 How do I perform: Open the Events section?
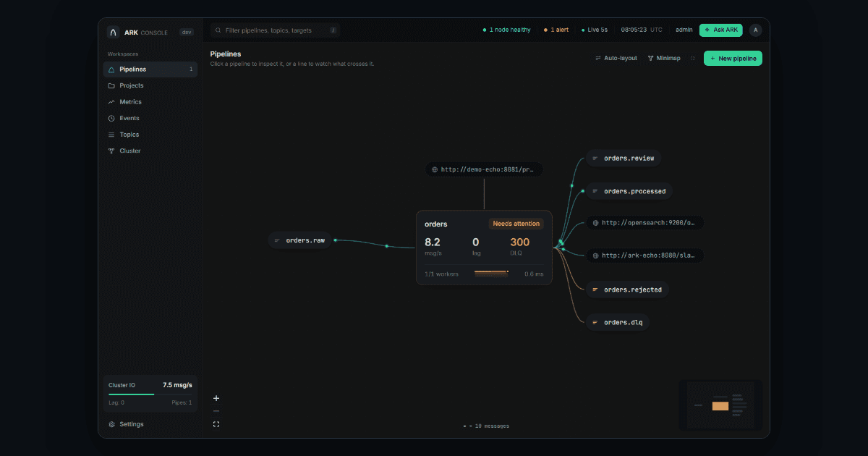pyautogui.click(x=150, y=118)
